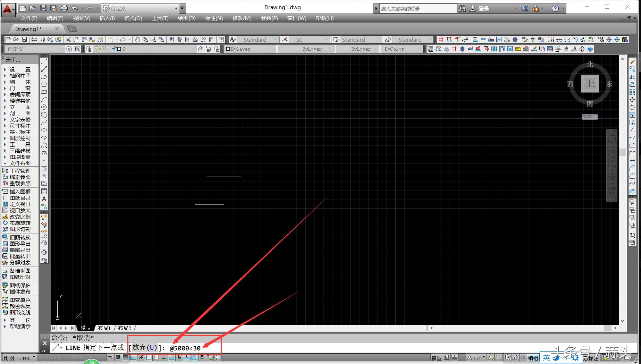The image size is (641, 364).
Task: Click Save icon in quick access toolbar
Action: (43, 8)
